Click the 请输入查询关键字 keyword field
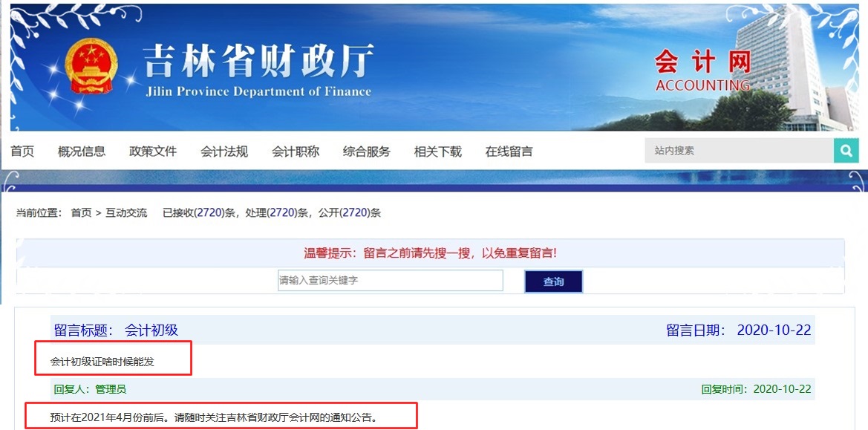Viewport: 868px width, 430px height. (x=391, y=281)
